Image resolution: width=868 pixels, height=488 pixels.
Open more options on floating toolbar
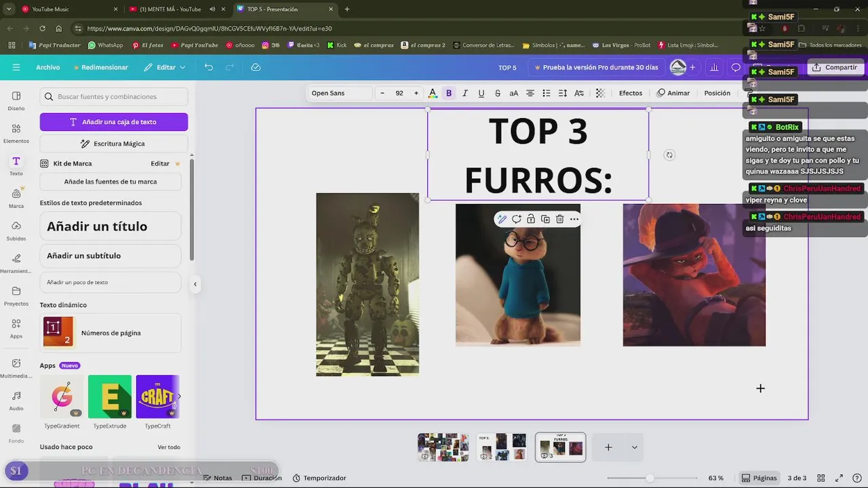coord(574,219)
